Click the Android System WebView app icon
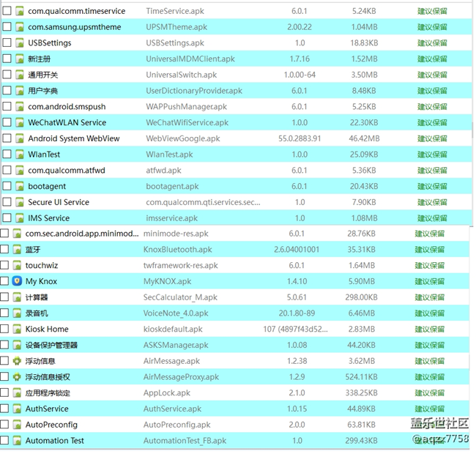Viewport: 476px width, 454px height. coord(20,138)
